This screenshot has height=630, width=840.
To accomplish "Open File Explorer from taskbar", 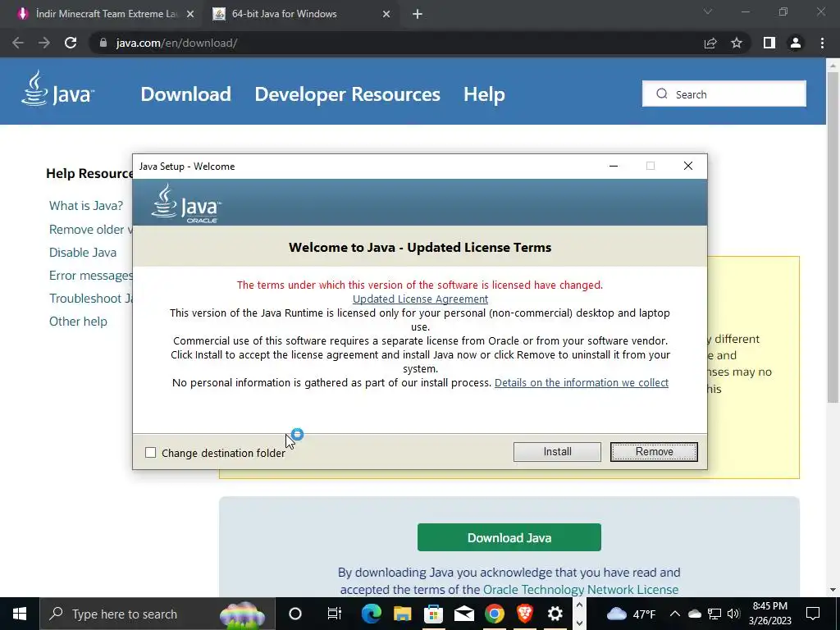I will pos(402,614).
